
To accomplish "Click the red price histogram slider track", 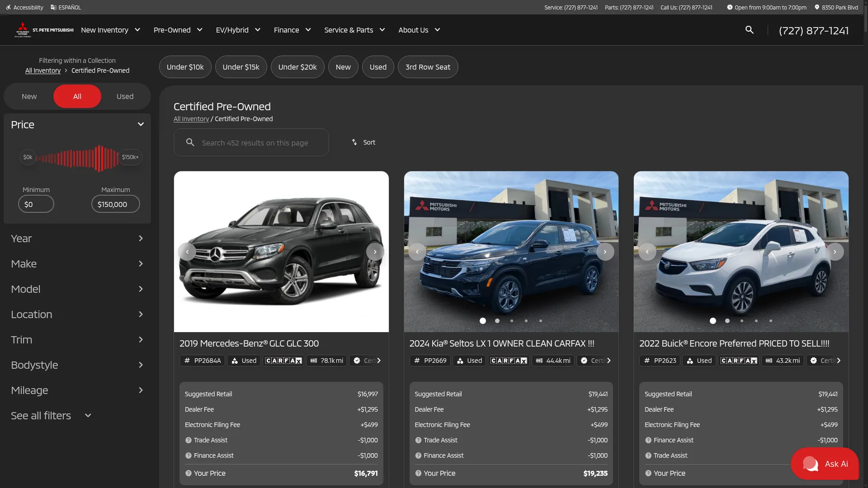I will tap(77, 158).
